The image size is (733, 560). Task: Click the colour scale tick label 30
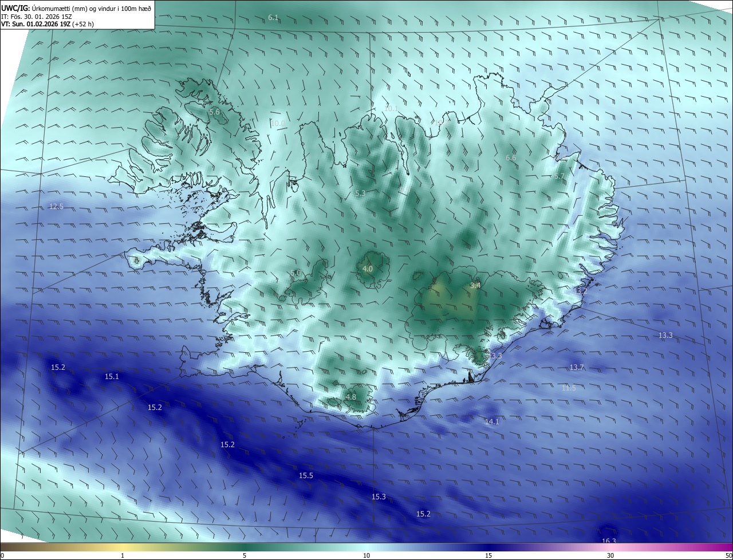[x=610, y=555]
